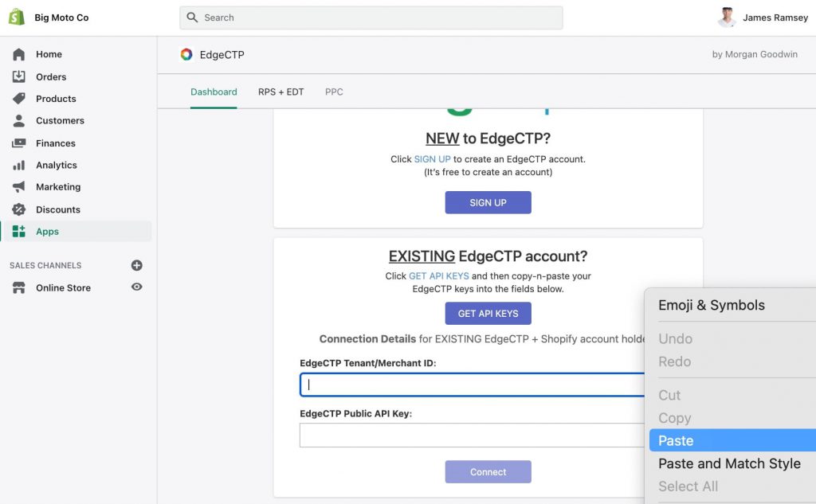Click the Finances icon in sidebar
The width and height of the screenshot is (816, 504).
tap(19, 143)
